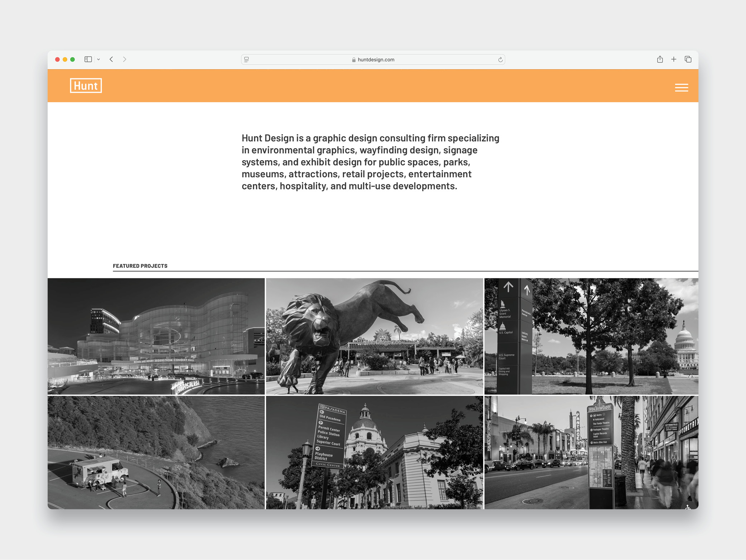Show the tab overview
The height and width of the screenshot is (560, 746).
[688, 59]
